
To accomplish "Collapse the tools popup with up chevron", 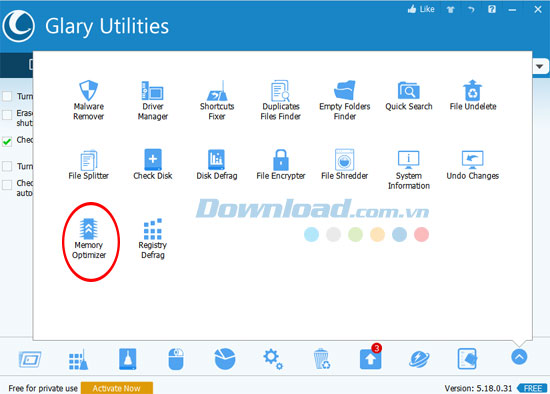I will pyautogui.click(x=519, y=357).
